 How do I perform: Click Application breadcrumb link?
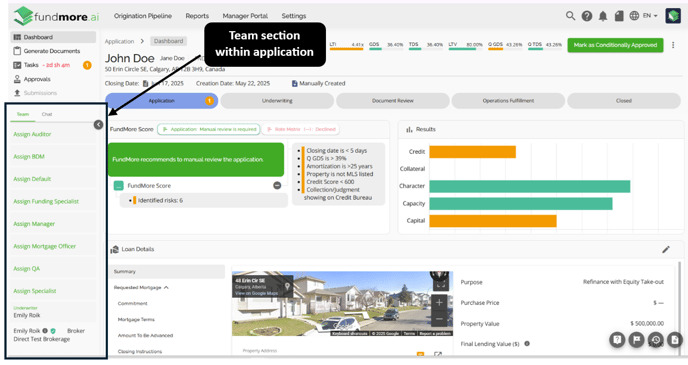tap(119, 41)
